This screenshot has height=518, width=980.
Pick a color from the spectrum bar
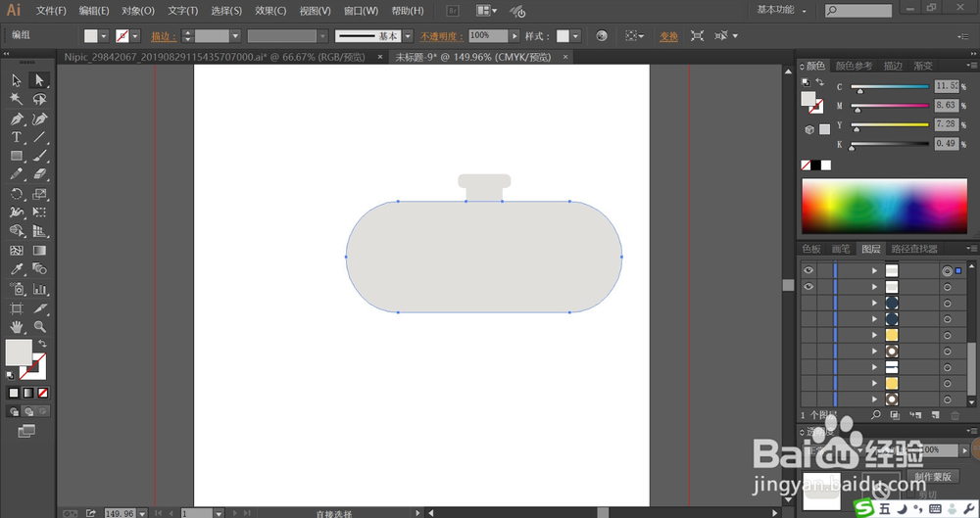(x=884, y=207)
